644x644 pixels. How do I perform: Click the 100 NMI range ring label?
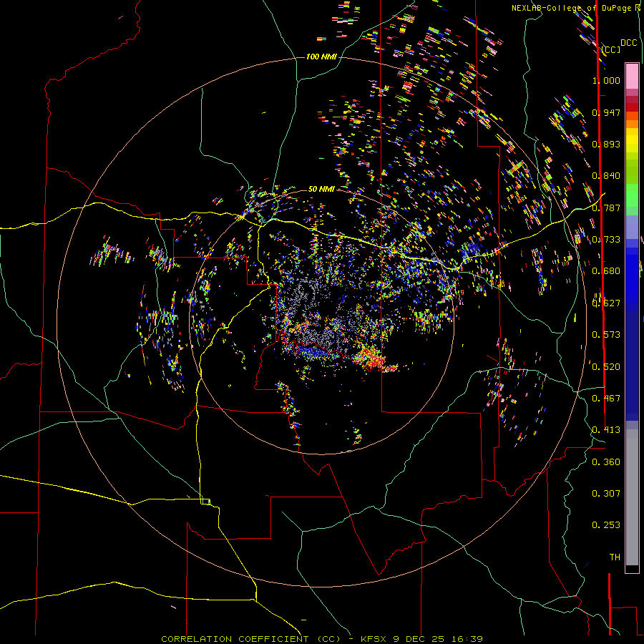tap(321, 57)
